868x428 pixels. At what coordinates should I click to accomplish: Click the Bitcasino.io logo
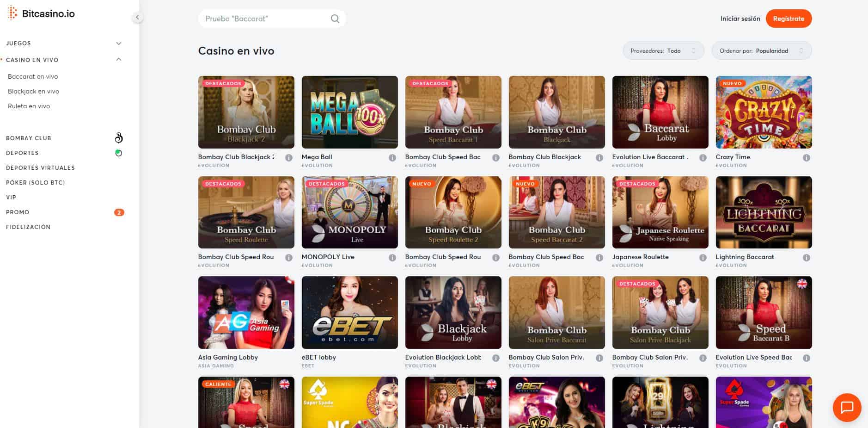point(42,13)
